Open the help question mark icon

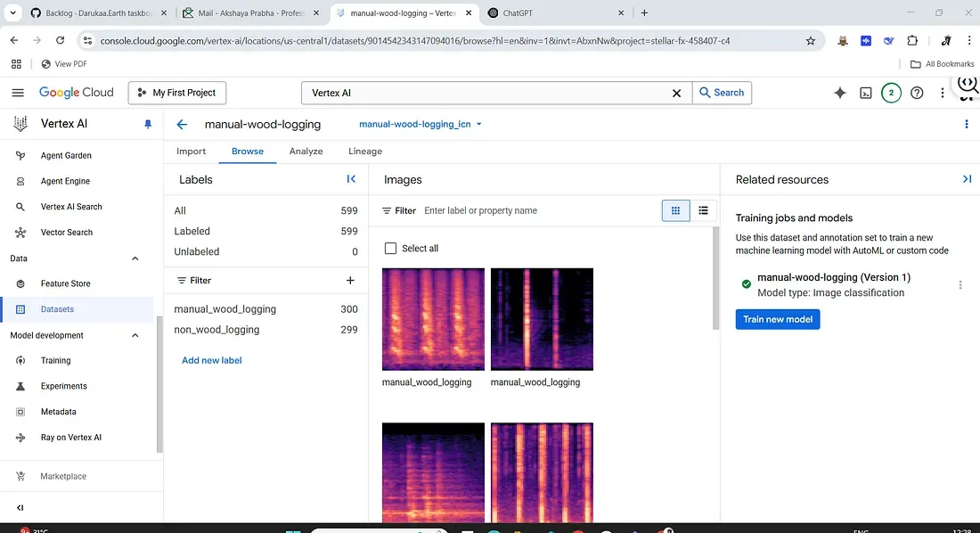[x=917, y=93]
